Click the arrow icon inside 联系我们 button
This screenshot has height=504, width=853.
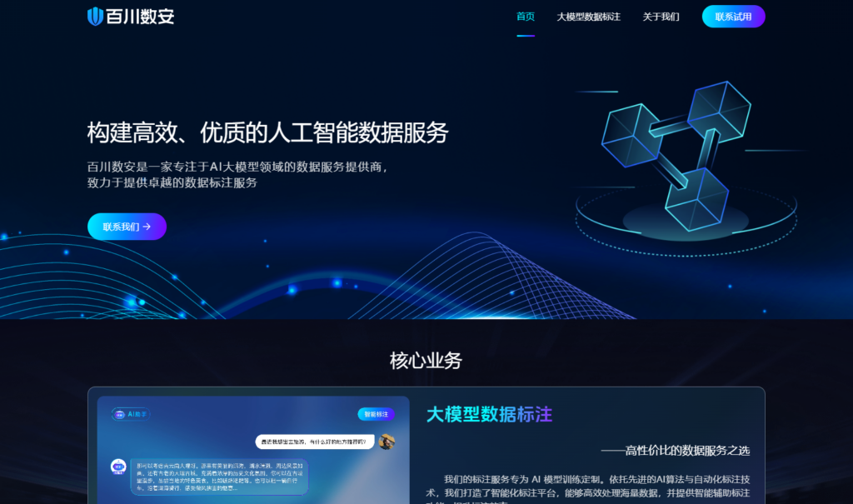click(x=147, y=227)
